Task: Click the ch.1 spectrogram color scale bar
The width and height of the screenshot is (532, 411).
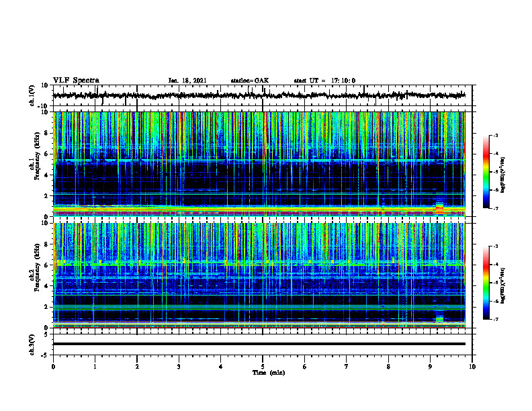Action: [486, 172]
